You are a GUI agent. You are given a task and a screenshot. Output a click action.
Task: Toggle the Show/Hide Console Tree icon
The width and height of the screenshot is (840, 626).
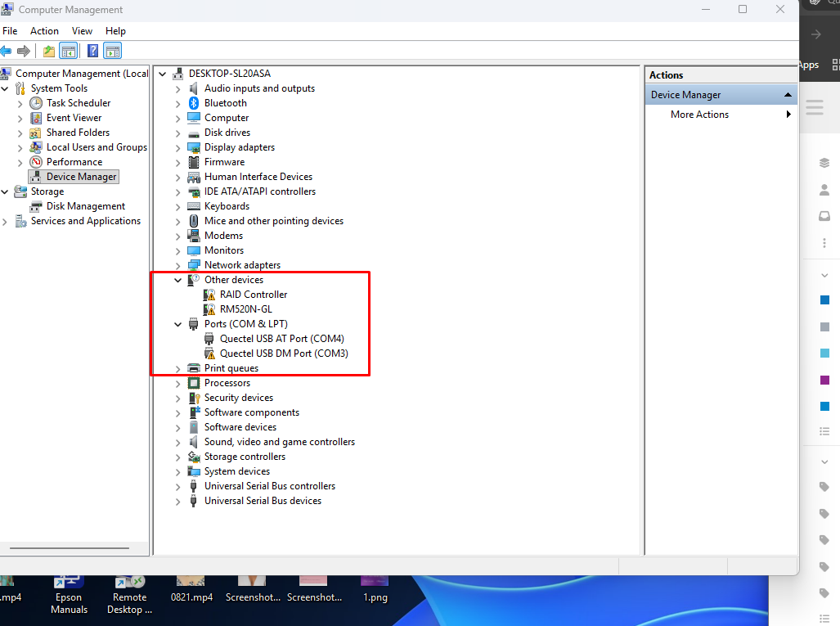click(x=69, y=52)
